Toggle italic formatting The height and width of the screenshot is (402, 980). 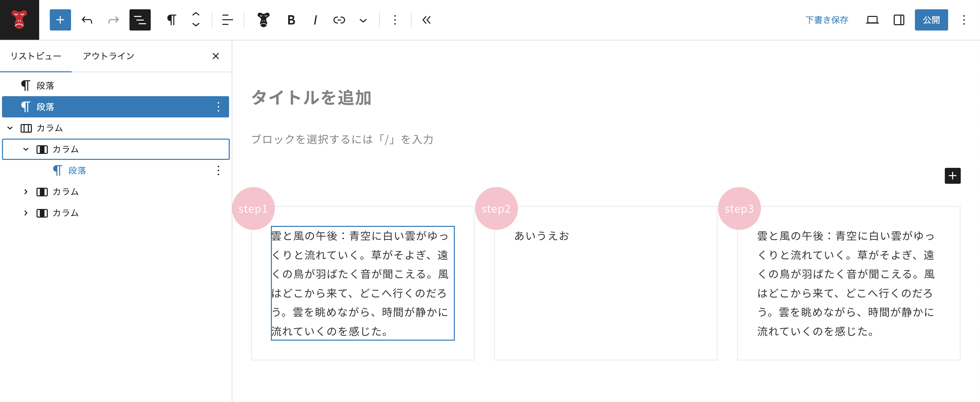point(315,20)
